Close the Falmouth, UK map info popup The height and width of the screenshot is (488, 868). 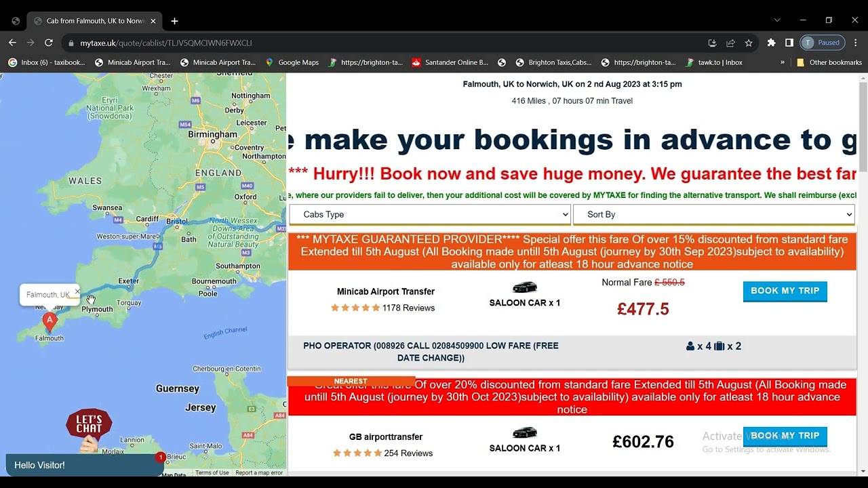(x=77, y=291)
